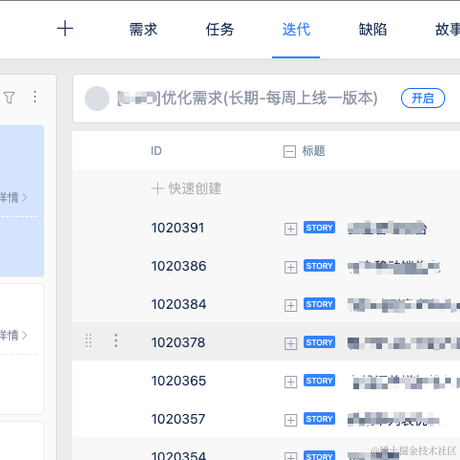Expand story row 1020384

(x=291, y=305)
